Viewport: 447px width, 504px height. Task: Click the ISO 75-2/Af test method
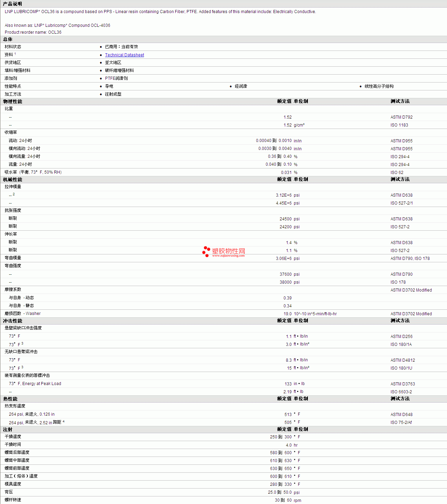[x=401, y=423]
